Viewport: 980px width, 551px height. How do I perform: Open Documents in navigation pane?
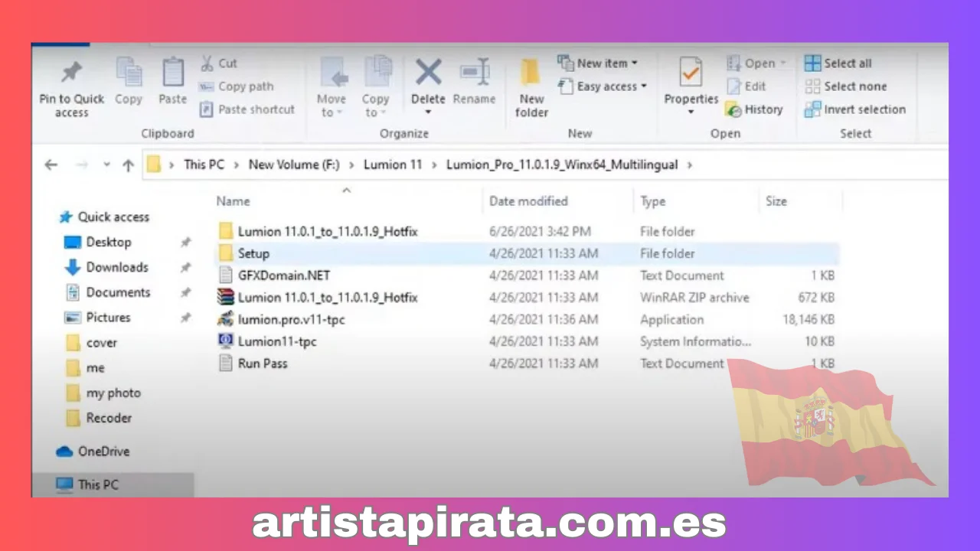pyautogui.click(x=107, y=292)
